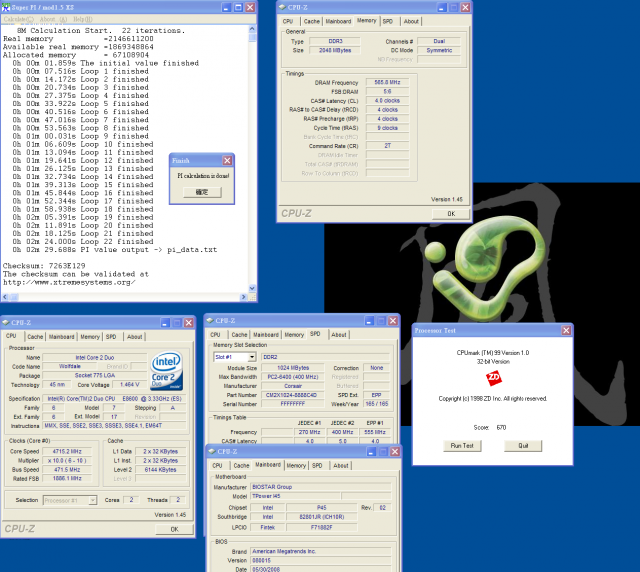Image resolution: width=640 pixels, height=572 pixels.
Task: Click the Super PI title bar icon
Action: coord(6,7)
